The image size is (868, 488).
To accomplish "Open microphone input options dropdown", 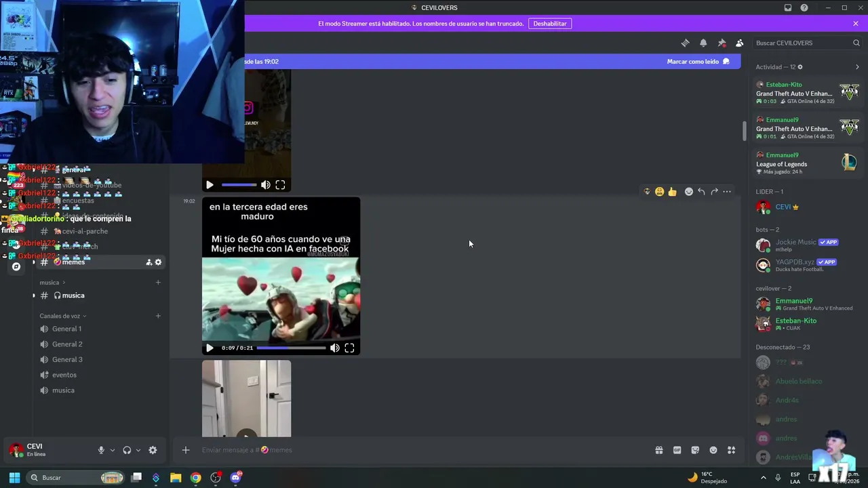I will click(x=113, y=450).
